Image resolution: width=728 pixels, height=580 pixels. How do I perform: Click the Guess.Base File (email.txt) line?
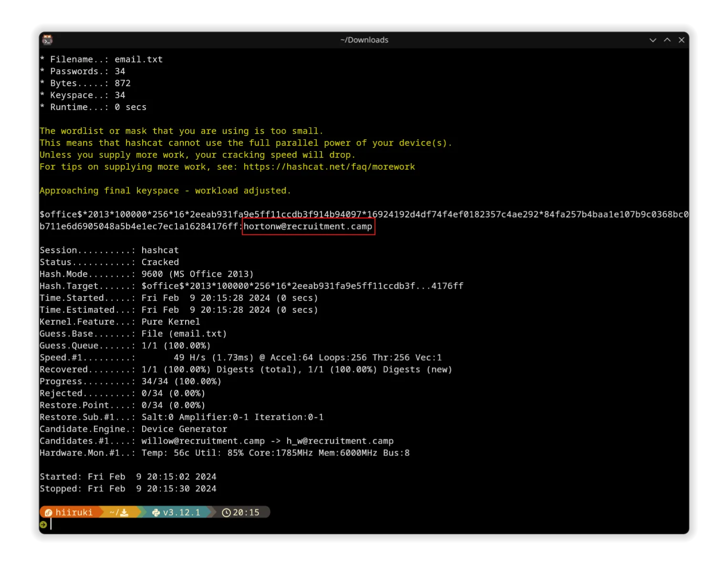tap(133, 334)
